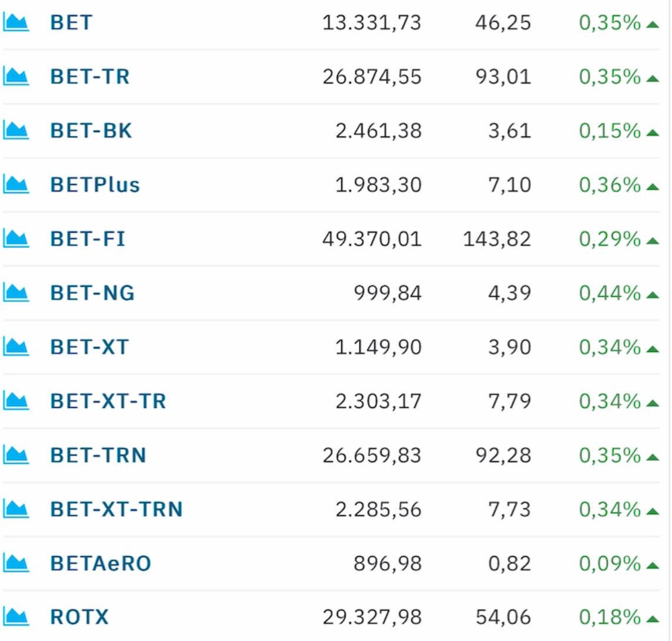This screenshot has height=641, width=672.
Task: Click the green up arrow for BET-BK
Action: click(652, 133)
